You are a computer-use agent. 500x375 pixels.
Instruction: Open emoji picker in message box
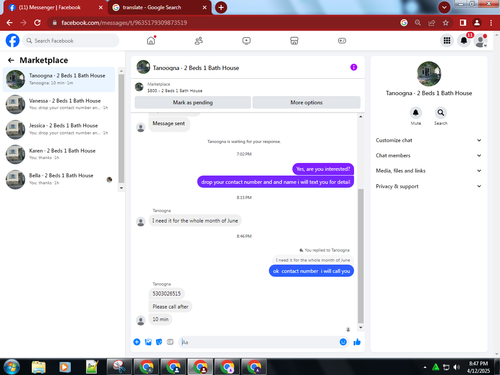(343, 342)
